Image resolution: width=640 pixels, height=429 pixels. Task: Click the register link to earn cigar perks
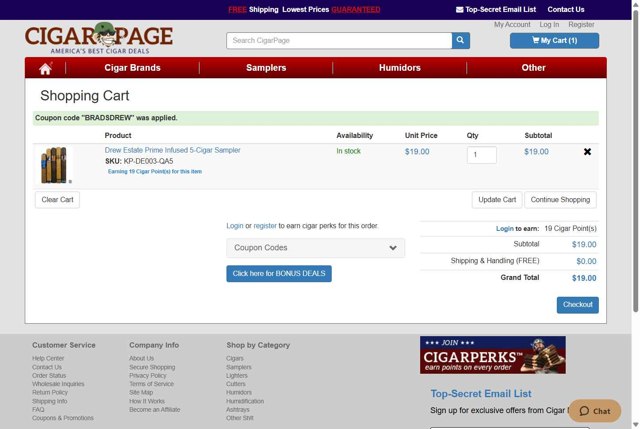[265, 226]
